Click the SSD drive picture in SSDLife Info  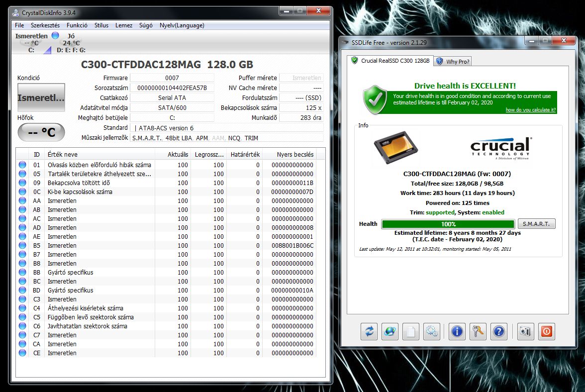(x=396, y=147)
